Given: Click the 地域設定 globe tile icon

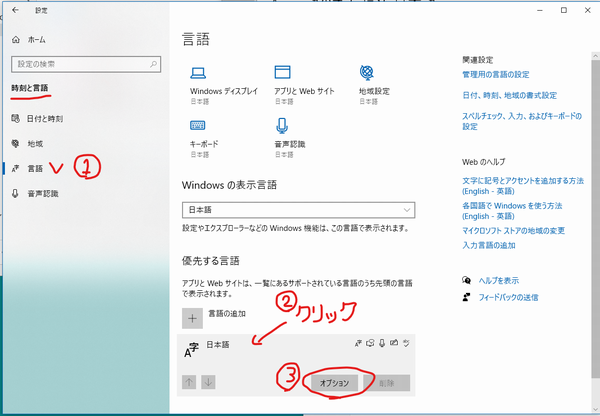Looking at the screenshot, I should pyautogui.click(x=367, y=72).
